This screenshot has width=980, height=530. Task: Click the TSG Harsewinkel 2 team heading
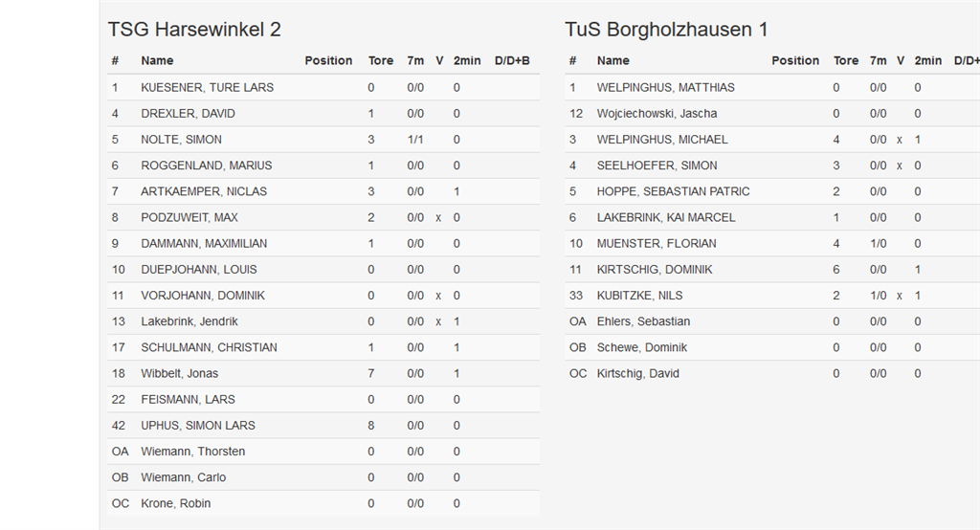point(194,30)
